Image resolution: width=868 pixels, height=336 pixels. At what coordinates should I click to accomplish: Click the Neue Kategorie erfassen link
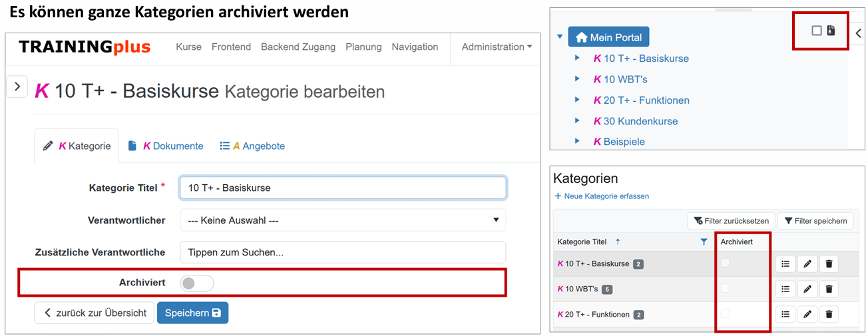602,196
